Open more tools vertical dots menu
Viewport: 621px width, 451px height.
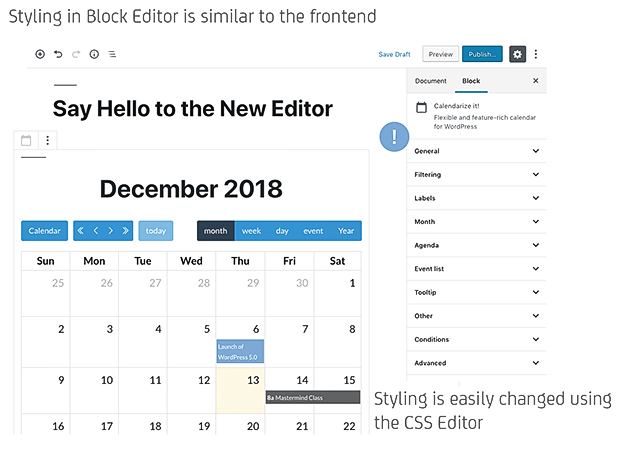[x=536, y=54]
